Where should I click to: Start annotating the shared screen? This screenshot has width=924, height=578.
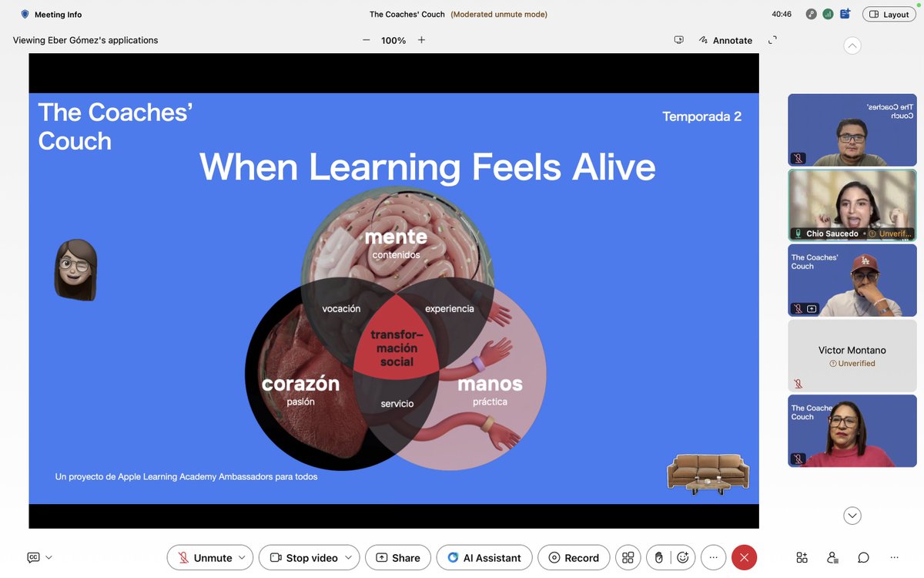point(726,40)
